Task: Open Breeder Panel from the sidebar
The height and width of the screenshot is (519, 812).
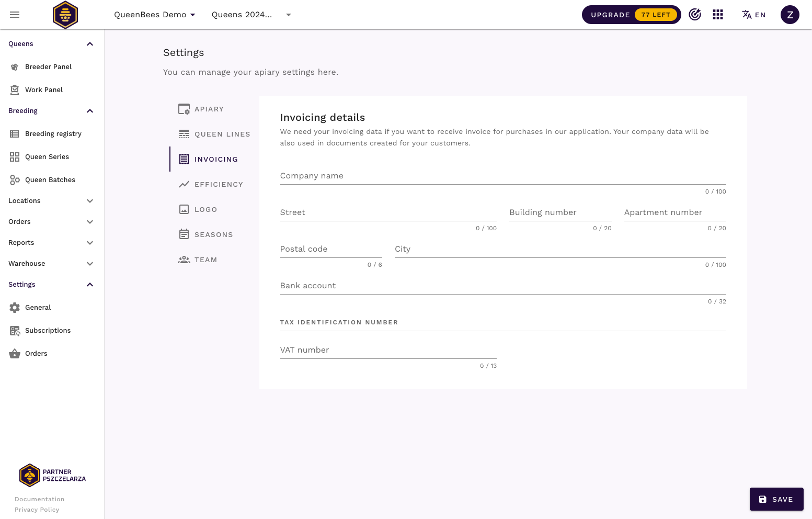Action: [48, 67]
